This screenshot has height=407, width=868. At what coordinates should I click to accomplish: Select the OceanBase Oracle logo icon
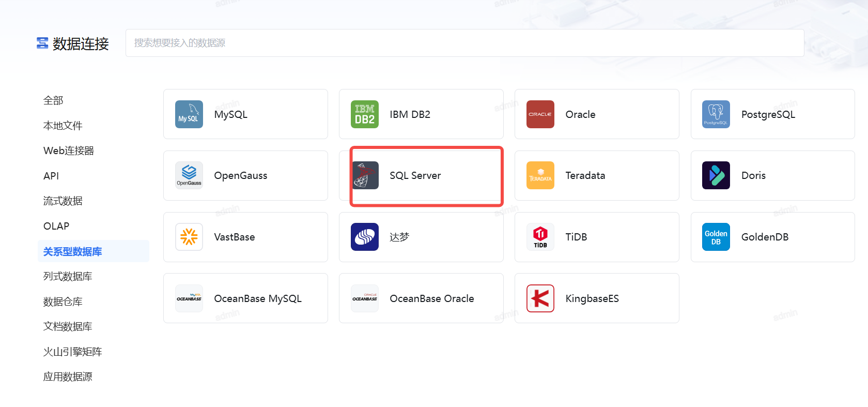[365, 298]
